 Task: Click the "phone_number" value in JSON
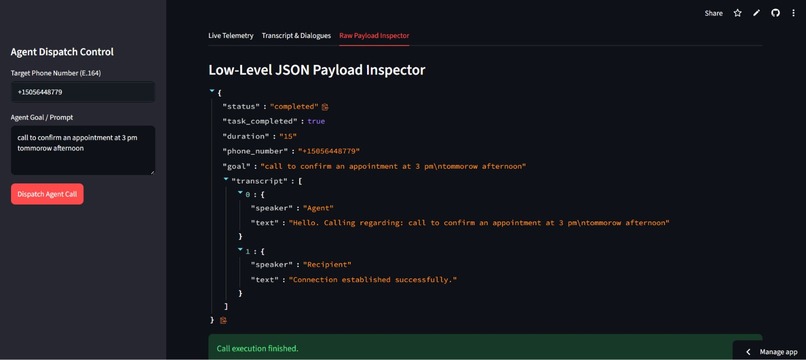[x=329, y=151]
